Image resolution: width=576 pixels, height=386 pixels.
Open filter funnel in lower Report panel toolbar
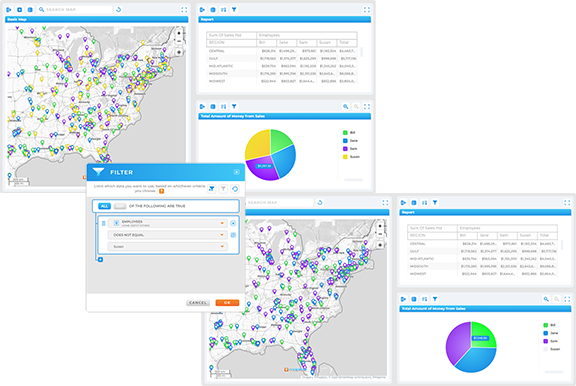pyautogui.click(x=435, y=202)
